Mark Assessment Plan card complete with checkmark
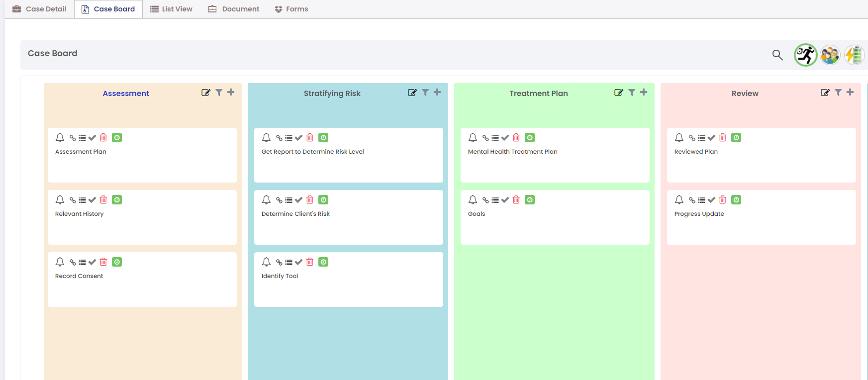Viewport: 868px width, 380px height. (x=92, y=138)
